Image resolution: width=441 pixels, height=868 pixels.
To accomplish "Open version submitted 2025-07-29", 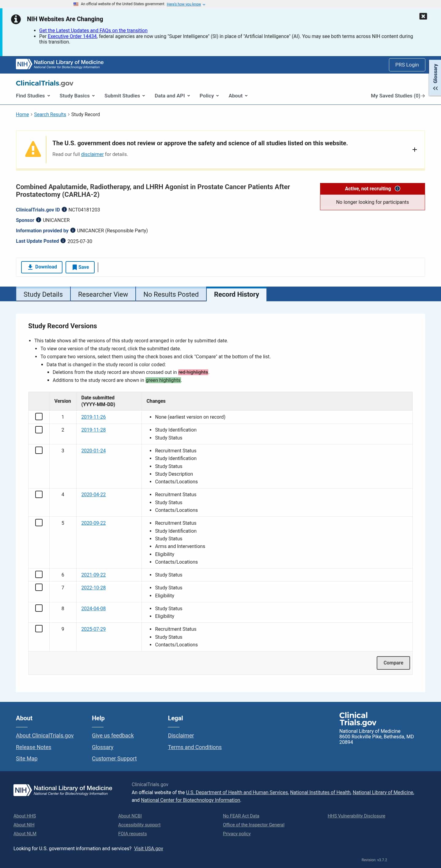I will pos(93,629).
